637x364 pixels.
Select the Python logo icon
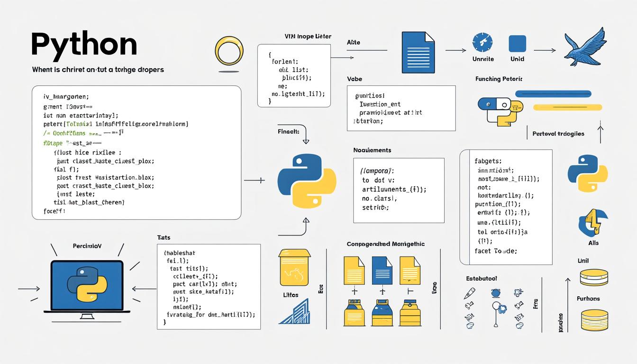pyautogui.click(x=306, y=182)
